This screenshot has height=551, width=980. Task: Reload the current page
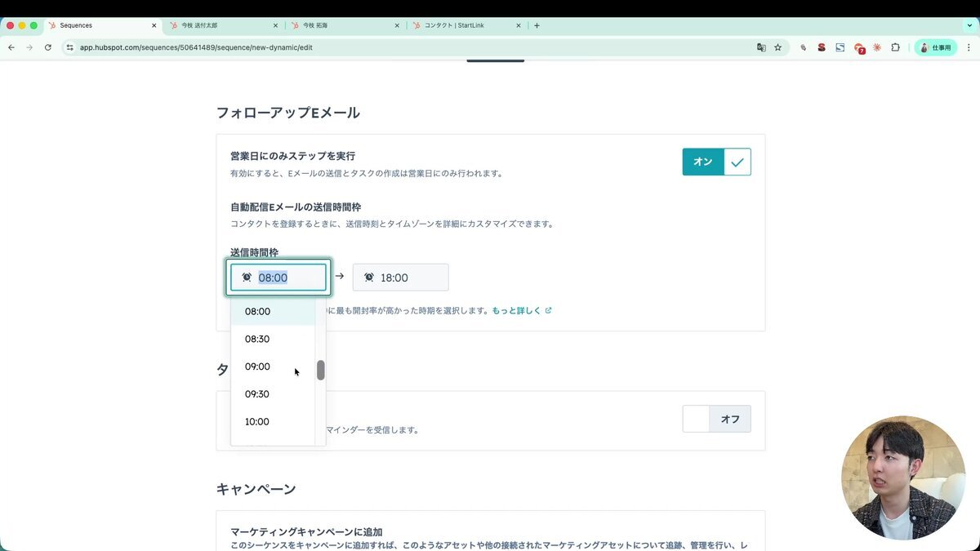click(48, 47)
